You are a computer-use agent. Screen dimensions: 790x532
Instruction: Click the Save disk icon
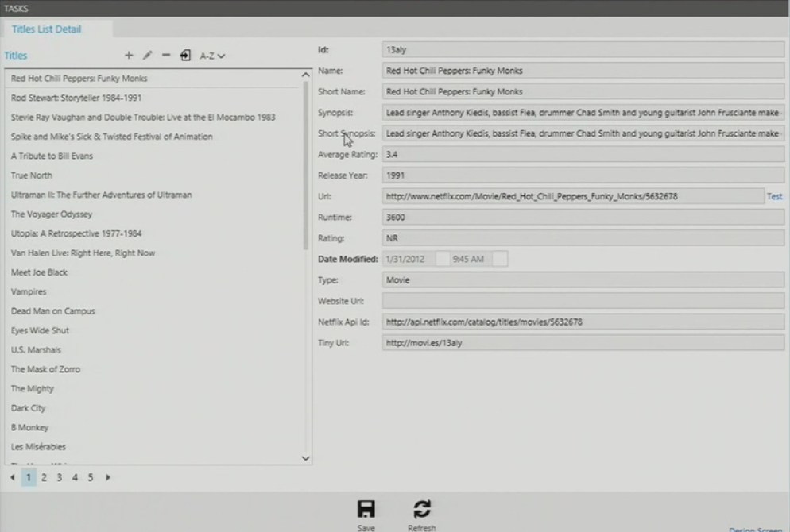tap(366, 509)
